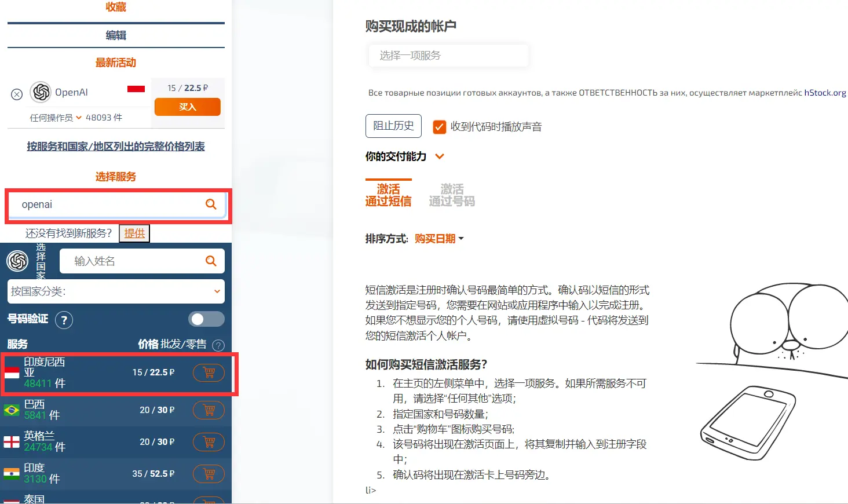
Task: Click the 15 / 22.5 ₽ price in the activity card
Action: (188, 88)
